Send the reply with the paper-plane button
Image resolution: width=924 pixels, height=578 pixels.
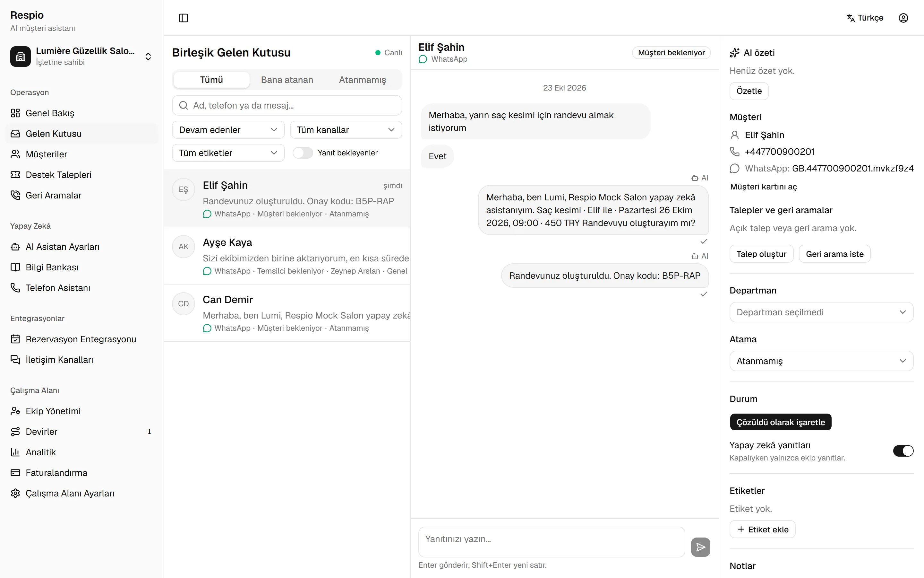(x=700, y=547)
